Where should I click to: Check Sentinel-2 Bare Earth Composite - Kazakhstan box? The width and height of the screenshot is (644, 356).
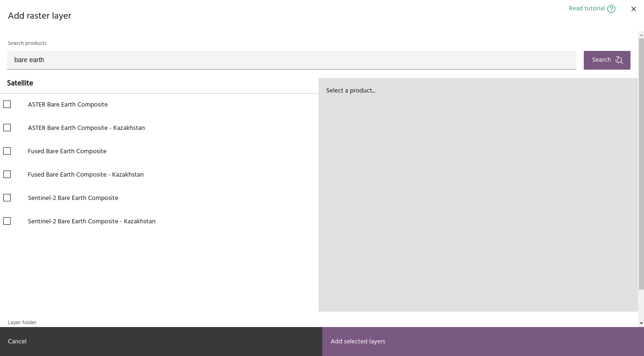point(7,221)
